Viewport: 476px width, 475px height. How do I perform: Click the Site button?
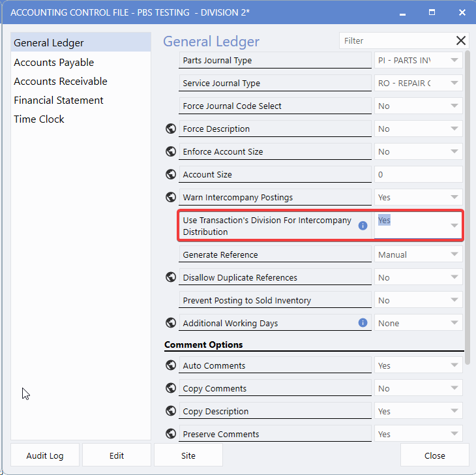point(188,455)
